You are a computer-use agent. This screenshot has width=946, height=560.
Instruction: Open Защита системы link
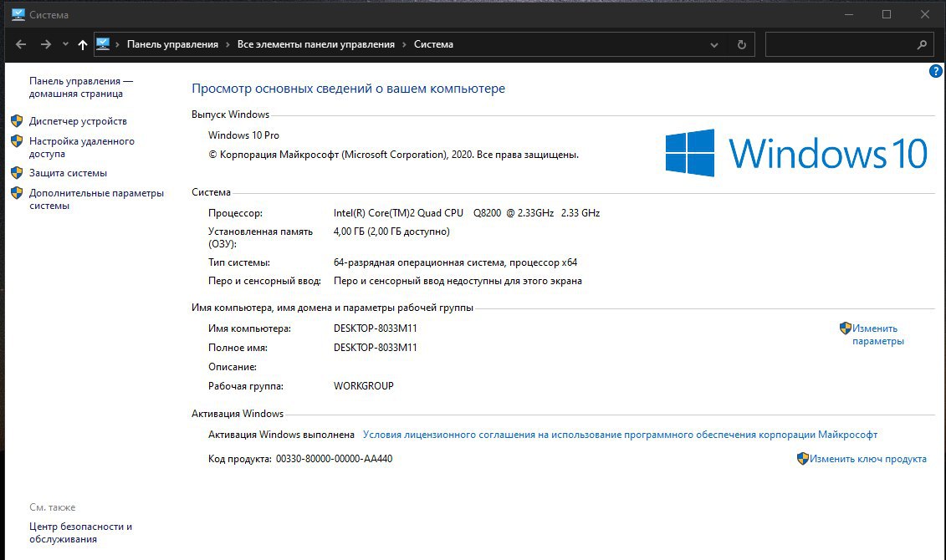click(x=68, y=173)
